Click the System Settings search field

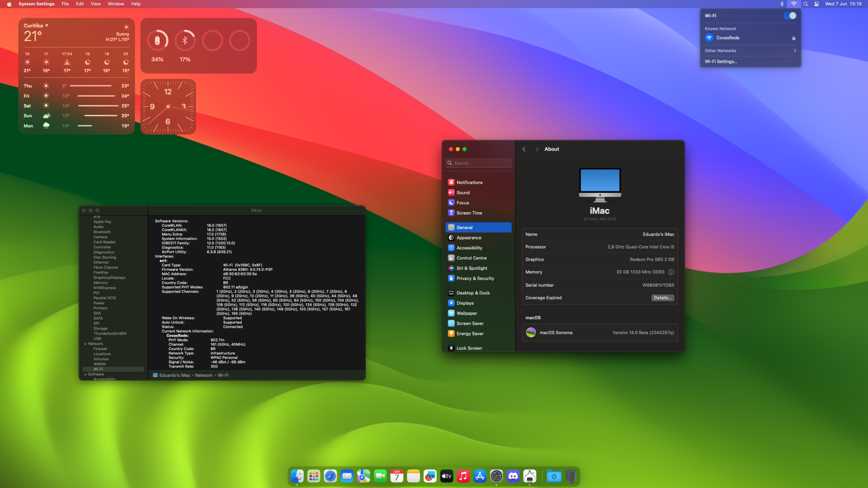[479, 163]
